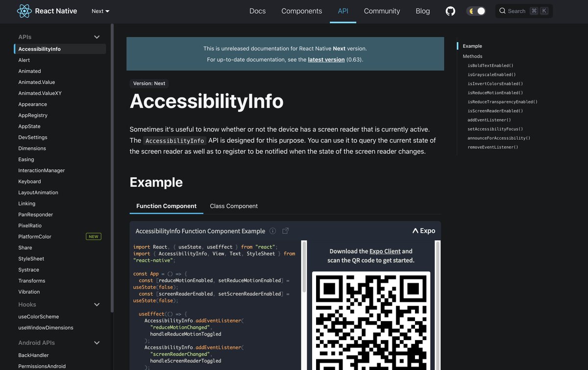588x370 pixels.
Task: Open example in new window icon
Action: pos(286,231)
